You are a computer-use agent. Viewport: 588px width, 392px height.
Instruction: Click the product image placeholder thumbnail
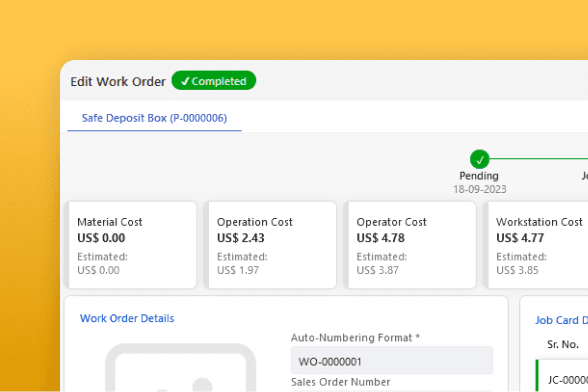(x=180, y=368)
